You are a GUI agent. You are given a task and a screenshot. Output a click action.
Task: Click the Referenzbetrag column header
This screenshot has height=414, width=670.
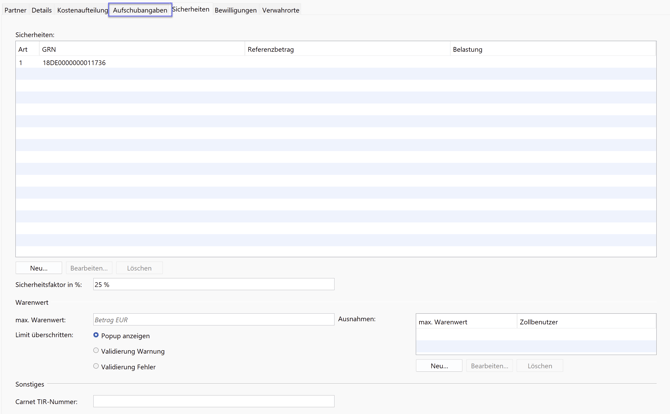pyautogui.click(x=346, y=49)
